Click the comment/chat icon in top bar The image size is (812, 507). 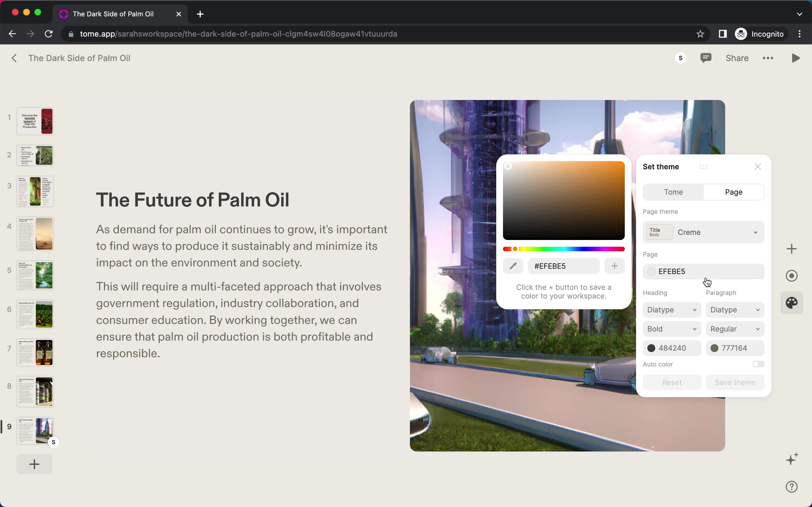[706, 58]
